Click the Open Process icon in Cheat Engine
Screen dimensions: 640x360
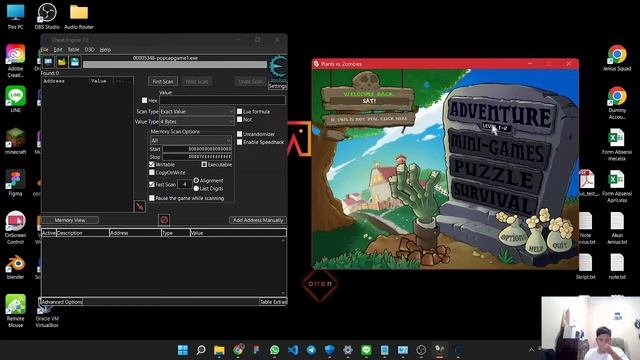coord(48,62)
